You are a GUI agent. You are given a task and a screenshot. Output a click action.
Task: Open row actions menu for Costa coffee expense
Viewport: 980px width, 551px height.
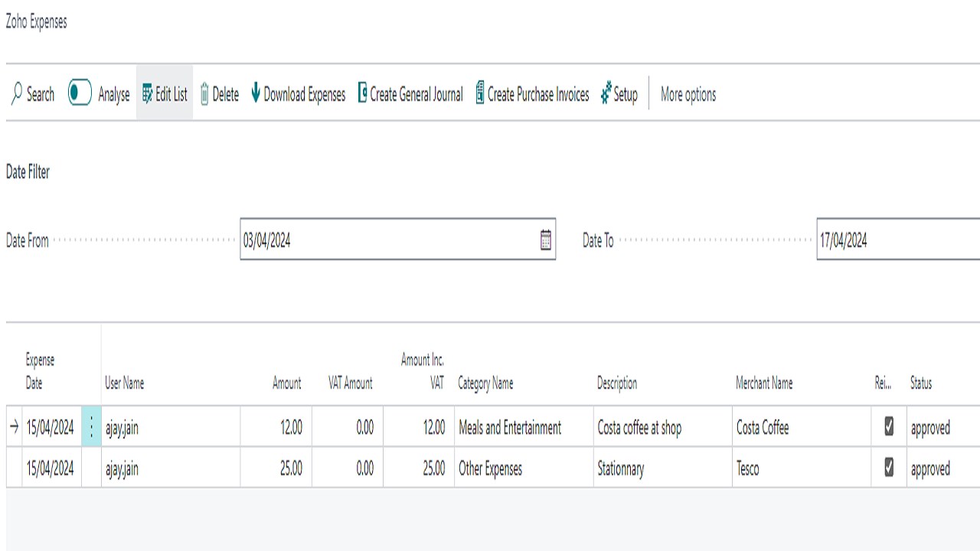pyautogui.click(x=91, y=428)
